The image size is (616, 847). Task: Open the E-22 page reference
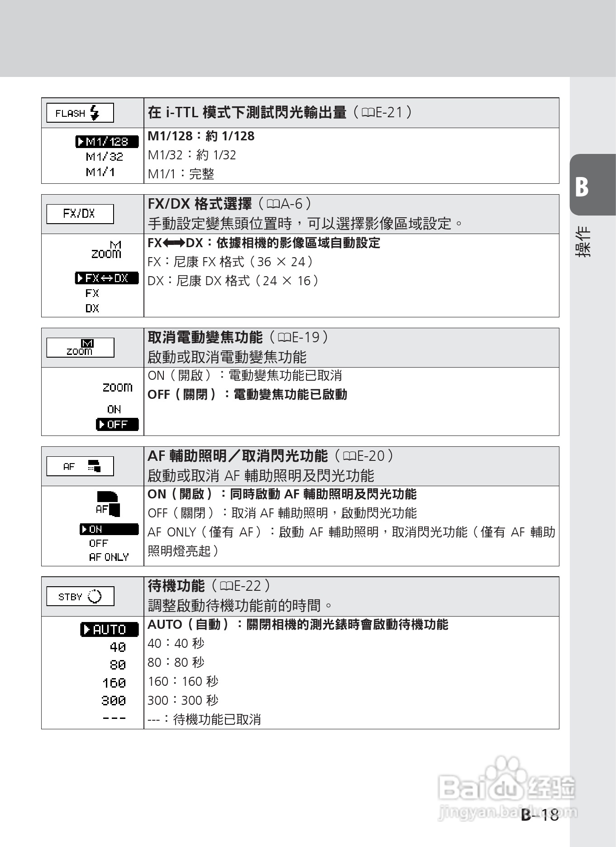point(241,586)
